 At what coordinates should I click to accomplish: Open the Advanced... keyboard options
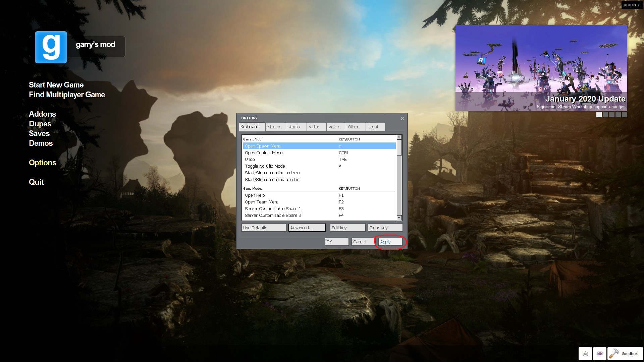click(x=307, y=228)
